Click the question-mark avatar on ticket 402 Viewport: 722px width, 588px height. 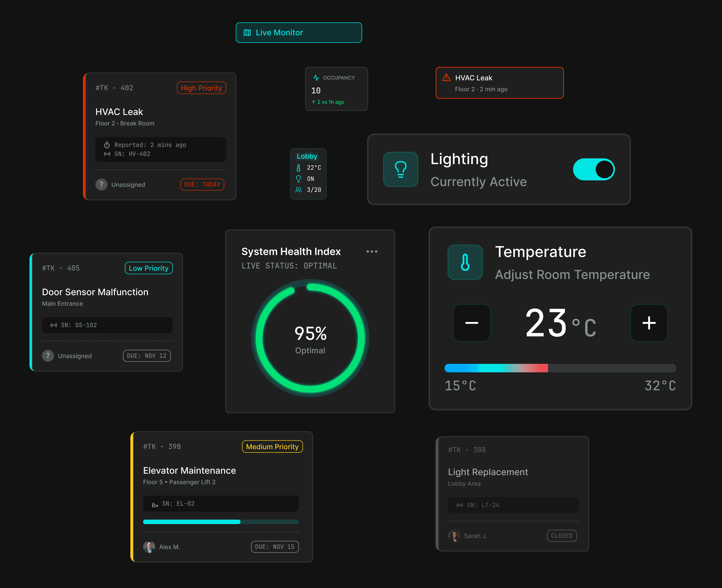click(101, 185)
